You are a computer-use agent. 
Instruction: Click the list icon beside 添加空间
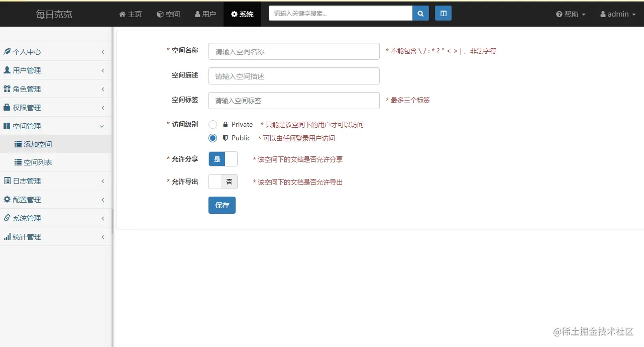pos(18,144)
